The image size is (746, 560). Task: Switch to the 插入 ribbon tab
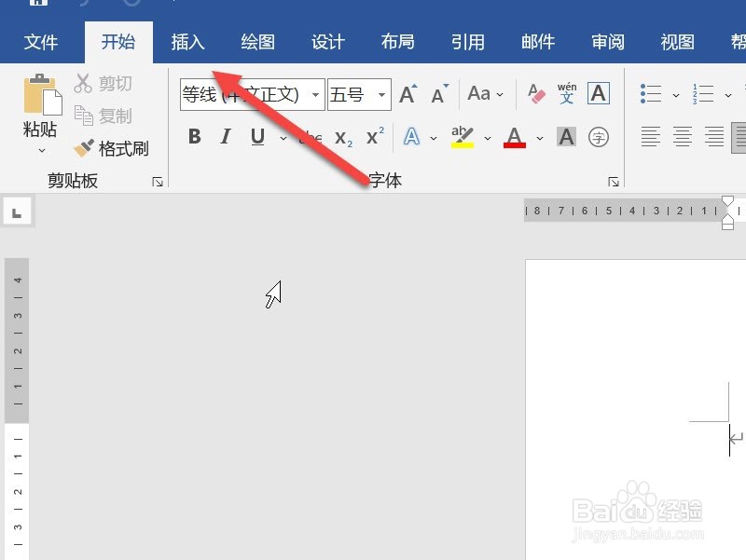pyautogui.click(x=187, y=41)
